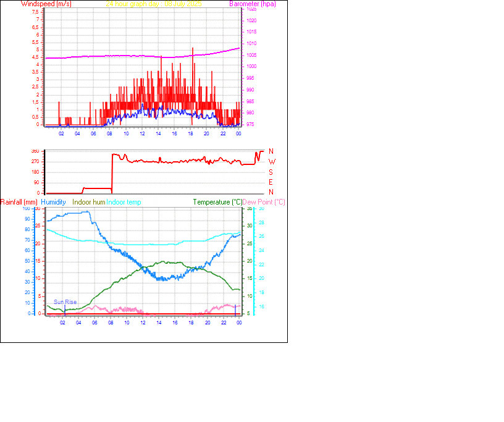The image size is (504, 422).
Task: Click the '7,5' windspeed scale value
Action: (35, 12)
